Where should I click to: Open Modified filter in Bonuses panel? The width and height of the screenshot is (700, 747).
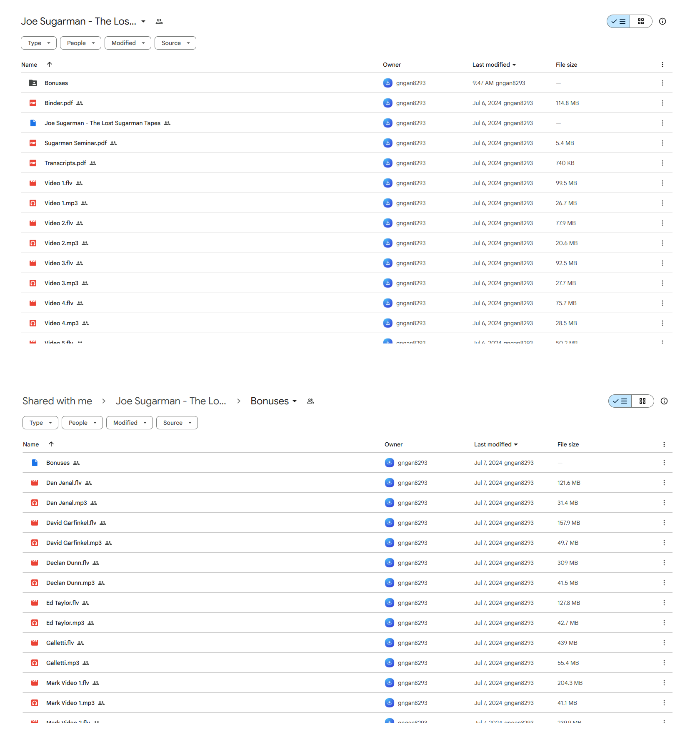click(129, 423)
